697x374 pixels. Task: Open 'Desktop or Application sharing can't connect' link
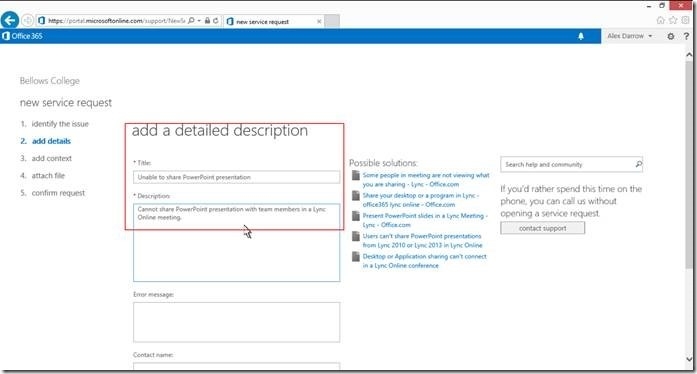click(x=425, y=261)
